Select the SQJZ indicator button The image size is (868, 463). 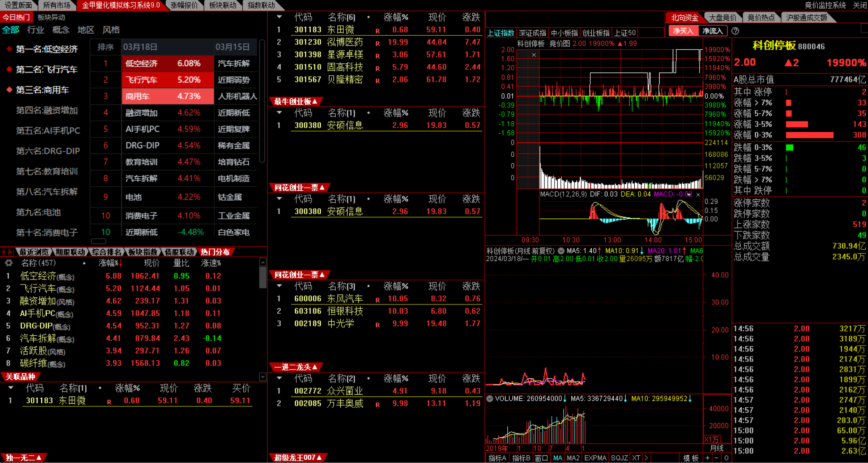click(619, 458)
